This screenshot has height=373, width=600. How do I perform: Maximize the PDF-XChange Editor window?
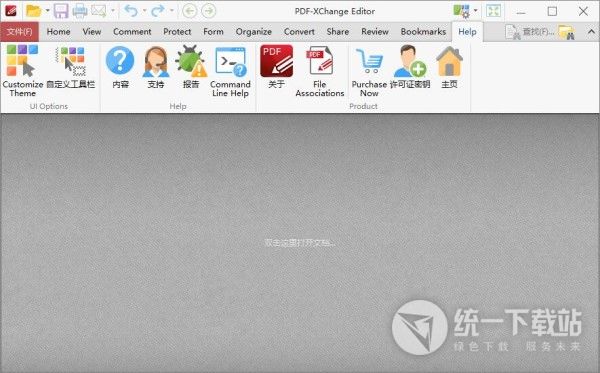[552, 11]
